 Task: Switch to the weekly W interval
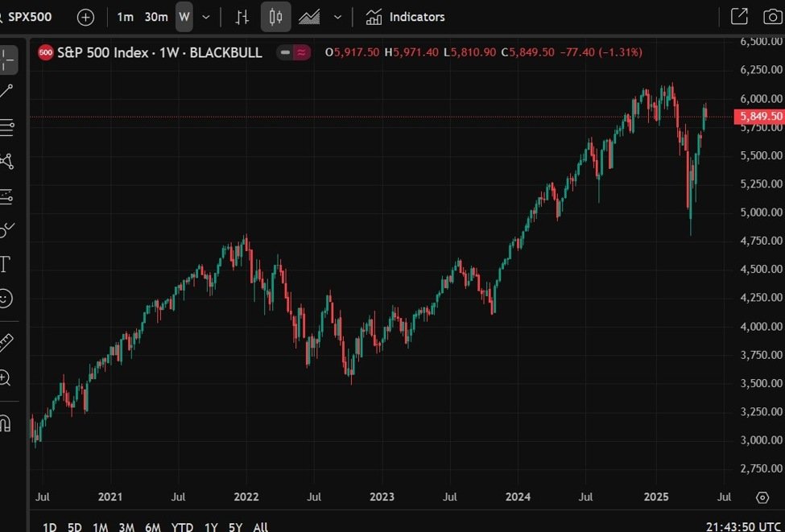184,17
